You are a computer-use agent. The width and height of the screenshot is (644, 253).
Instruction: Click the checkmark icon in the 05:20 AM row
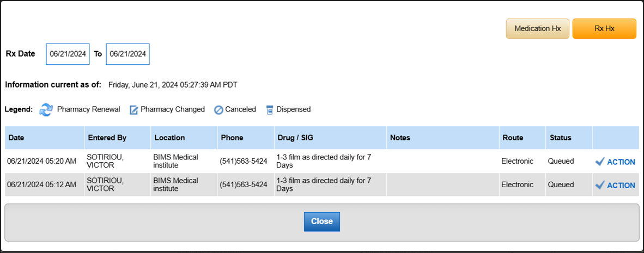(x=600, y=162)
